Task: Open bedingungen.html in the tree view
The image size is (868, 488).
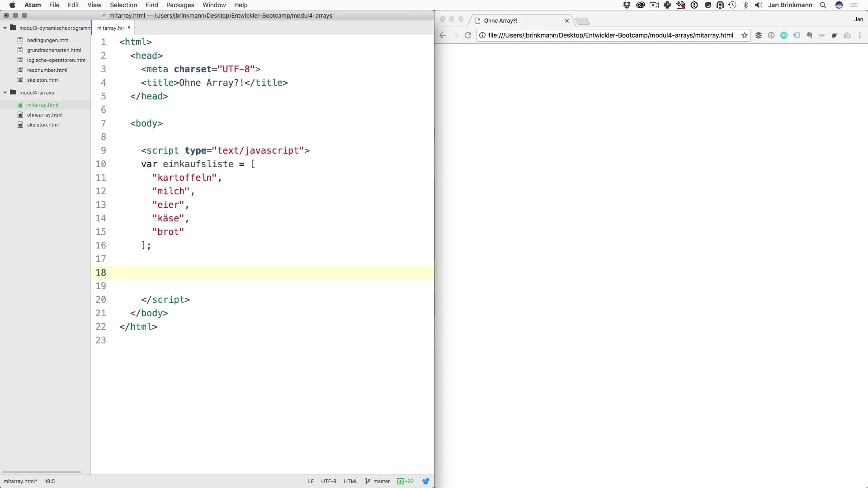Action: pos(48,40)
